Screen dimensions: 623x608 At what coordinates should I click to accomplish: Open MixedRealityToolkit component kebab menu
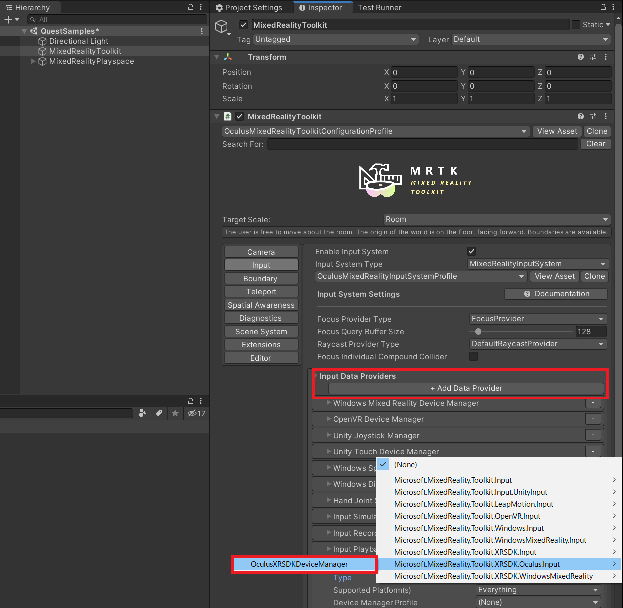pyautogui.click(x=605, y=116)
